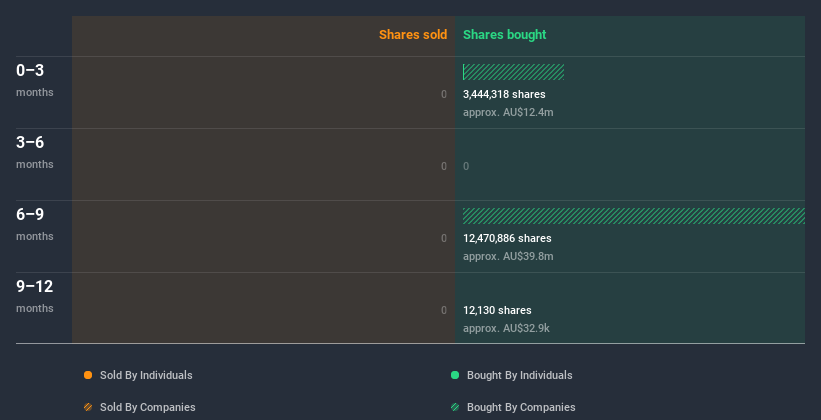821x420 pixels.
Task: Click the Shares sold column header
Action: [413, 35]
